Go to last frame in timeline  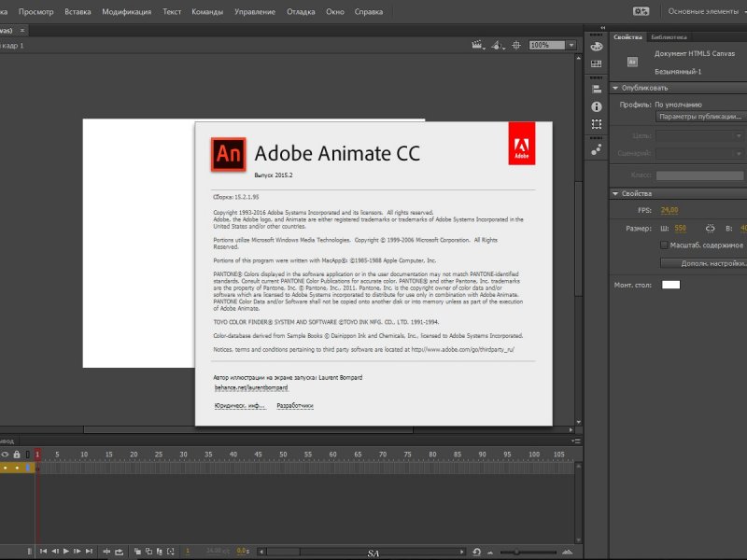89,552
